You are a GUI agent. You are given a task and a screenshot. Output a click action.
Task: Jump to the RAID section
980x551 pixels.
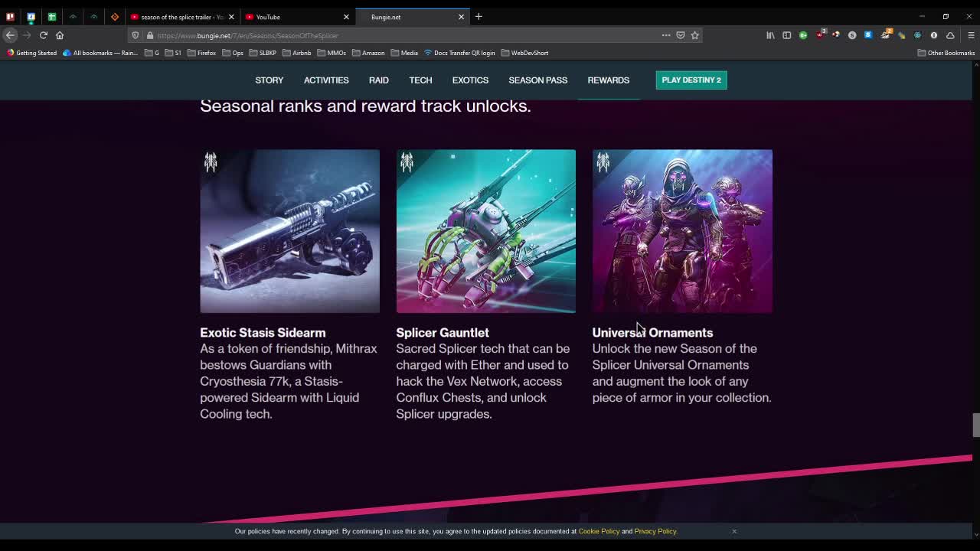click(x=379, y=80)
